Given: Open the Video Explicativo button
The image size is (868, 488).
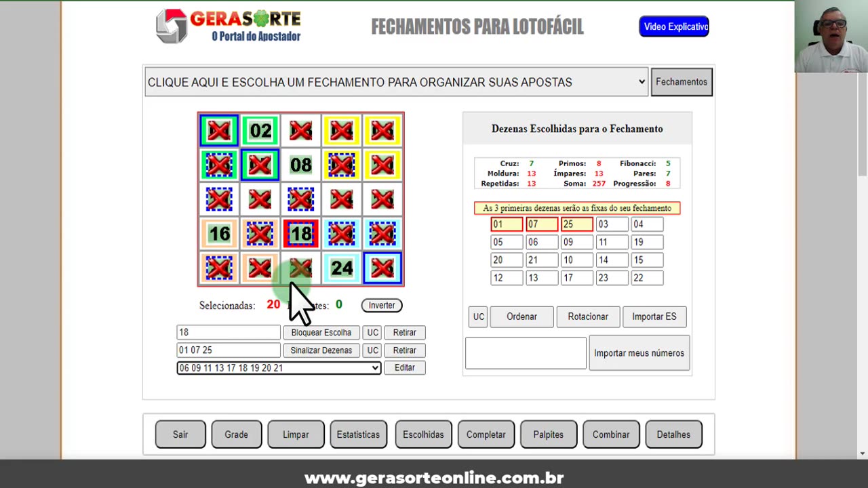Looking at the screenshot, I should coord(674,26).
